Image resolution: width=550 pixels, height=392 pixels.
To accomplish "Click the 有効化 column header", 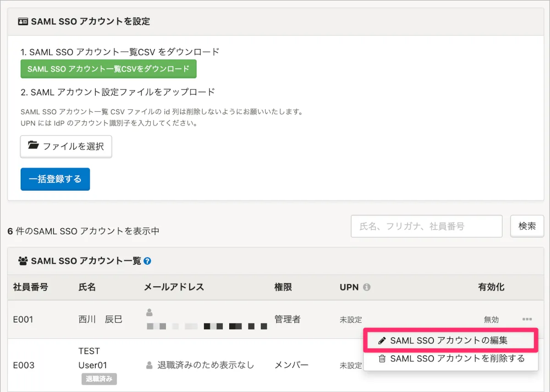I will click(x=491, y=288).
